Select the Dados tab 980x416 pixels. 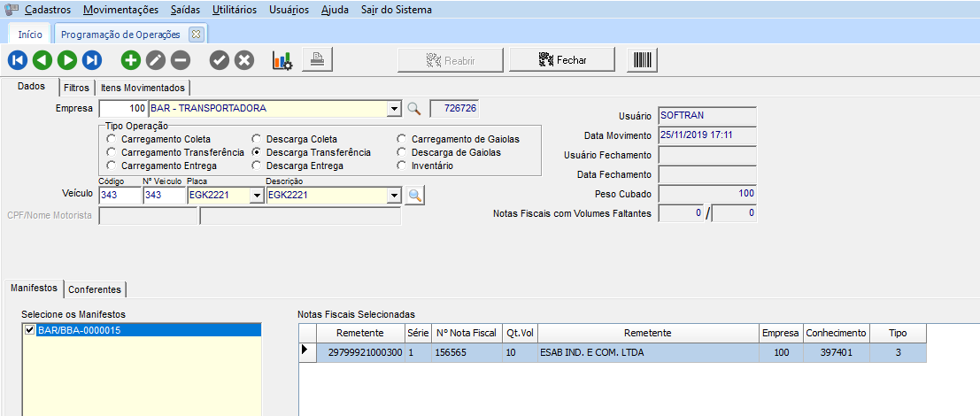31,86
